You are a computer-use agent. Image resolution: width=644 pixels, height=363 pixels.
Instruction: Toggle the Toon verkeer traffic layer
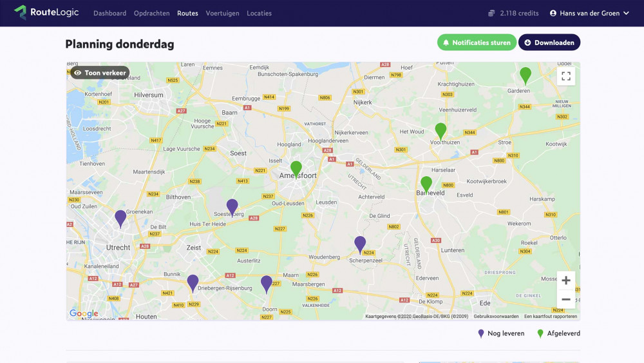pyautogui.click(x=100, y=73)
